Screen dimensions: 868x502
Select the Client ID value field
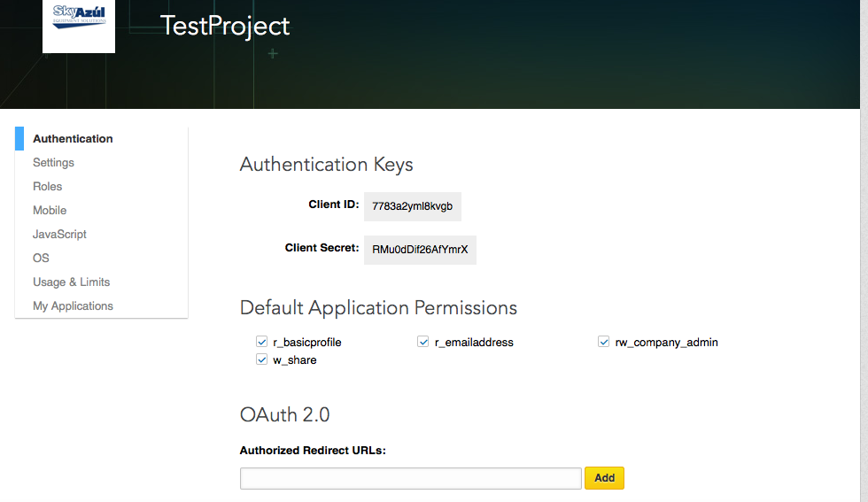click(413, 205)
